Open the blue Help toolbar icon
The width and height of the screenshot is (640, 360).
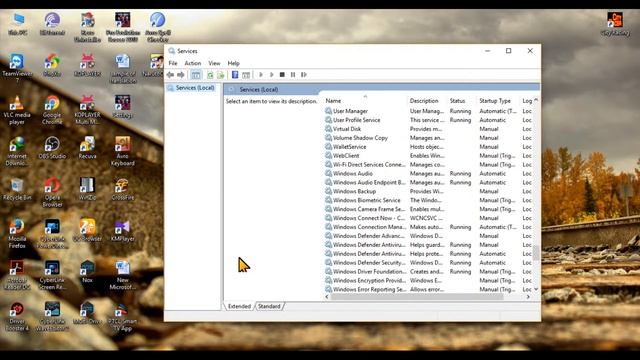coord(235,75)
